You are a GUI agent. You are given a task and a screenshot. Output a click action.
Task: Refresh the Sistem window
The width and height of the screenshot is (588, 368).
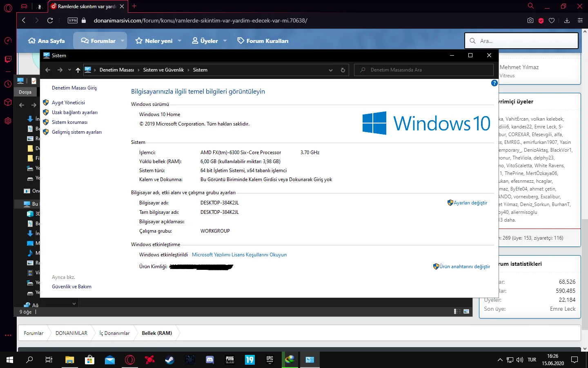point(343,70)
